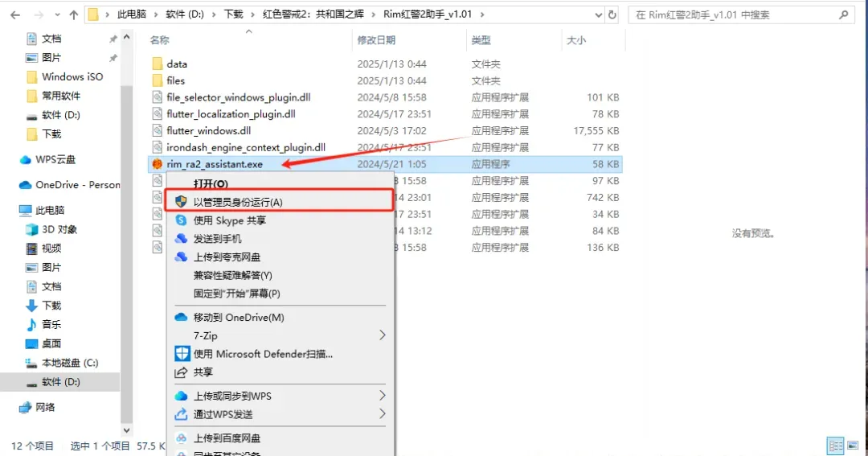Click the file name rim_ra2_assistant.exe
868x456 pixels.
click(215, 164)
